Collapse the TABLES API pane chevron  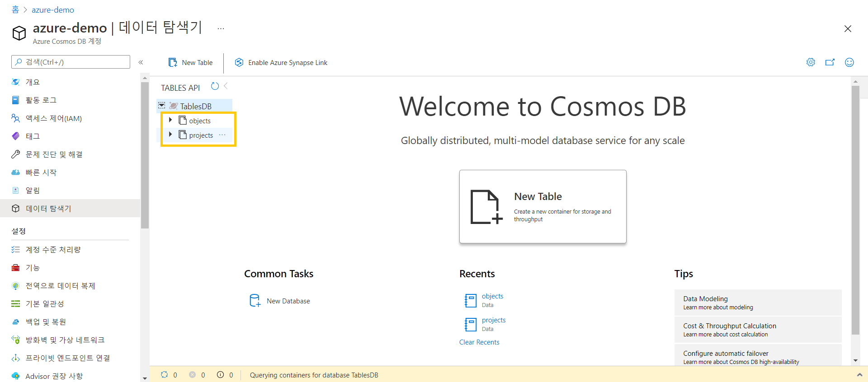point(226,86)
